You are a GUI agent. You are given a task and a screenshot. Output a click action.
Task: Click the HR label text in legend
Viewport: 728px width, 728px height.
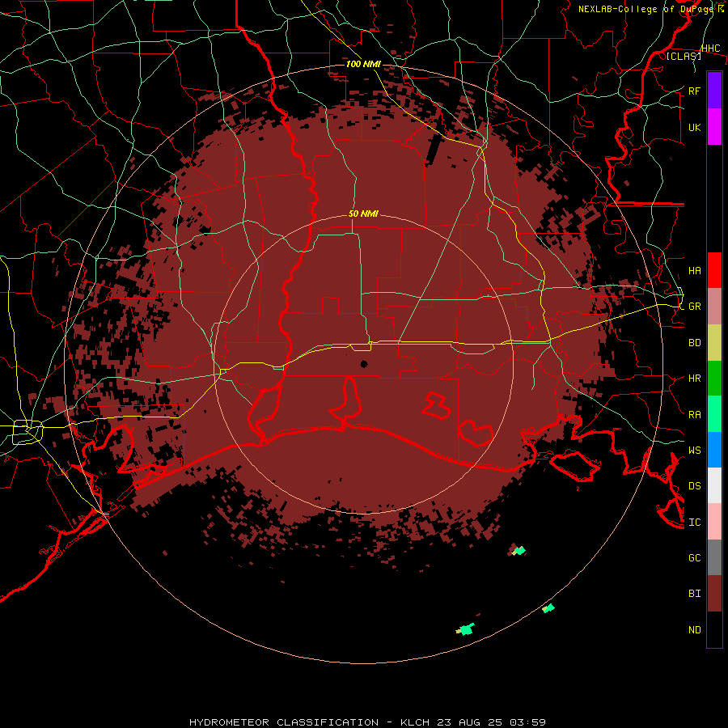694,379
